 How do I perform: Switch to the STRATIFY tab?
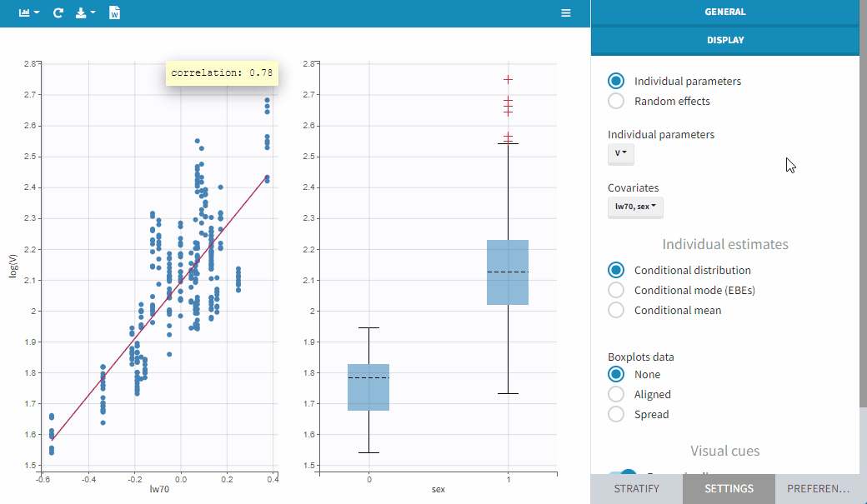[636, 489]
